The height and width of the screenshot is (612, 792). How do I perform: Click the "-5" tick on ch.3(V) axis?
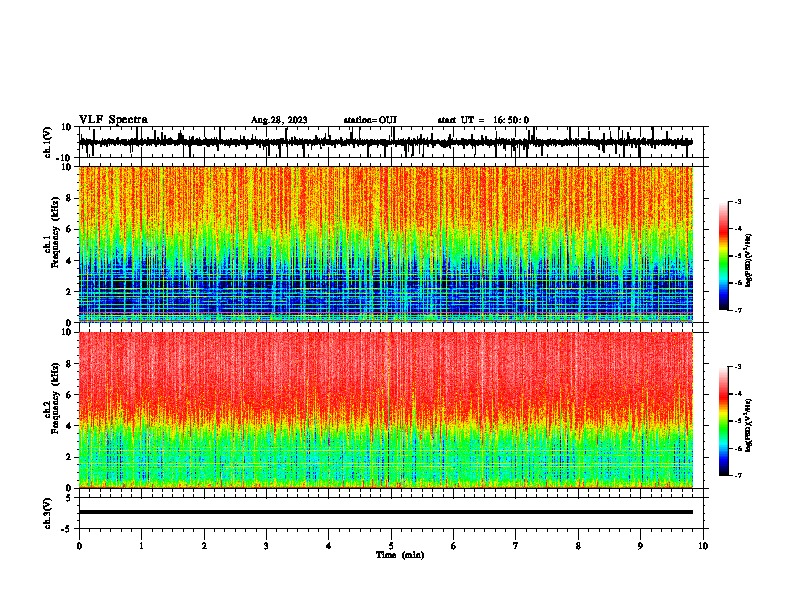tap(68, 529)
